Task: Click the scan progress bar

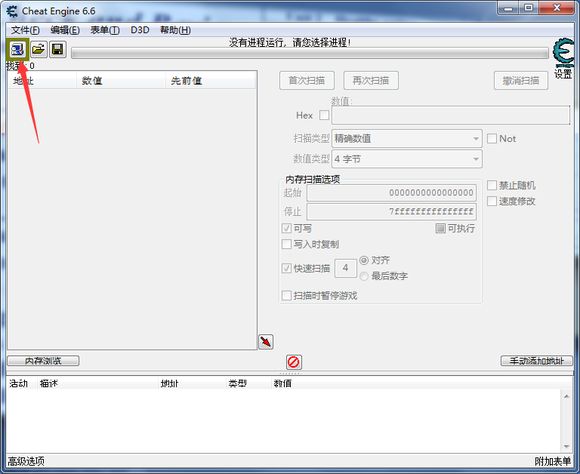Action: point(310,54)
